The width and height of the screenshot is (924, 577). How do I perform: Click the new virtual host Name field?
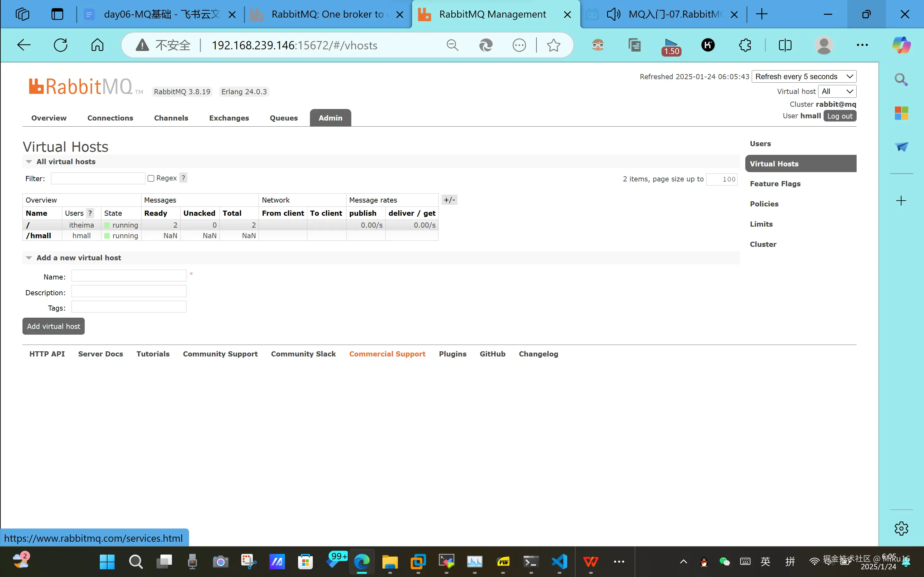[129, 276]
